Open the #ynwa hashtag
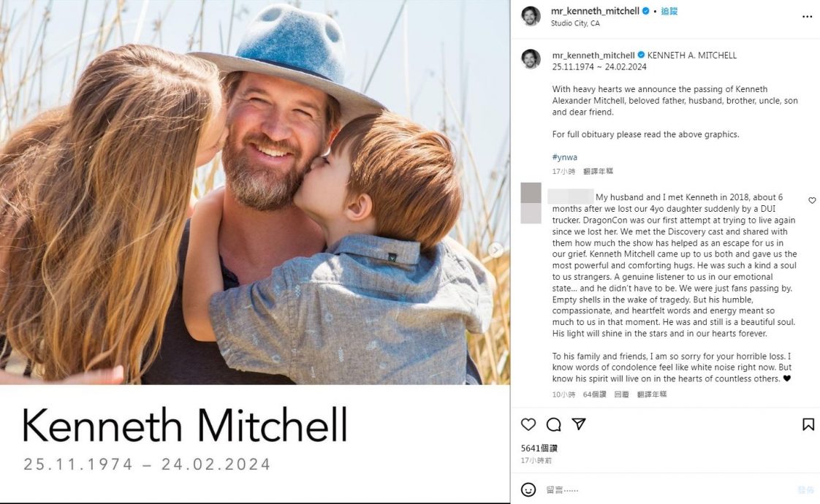820x504 pixels. click(x=564, y=157)
